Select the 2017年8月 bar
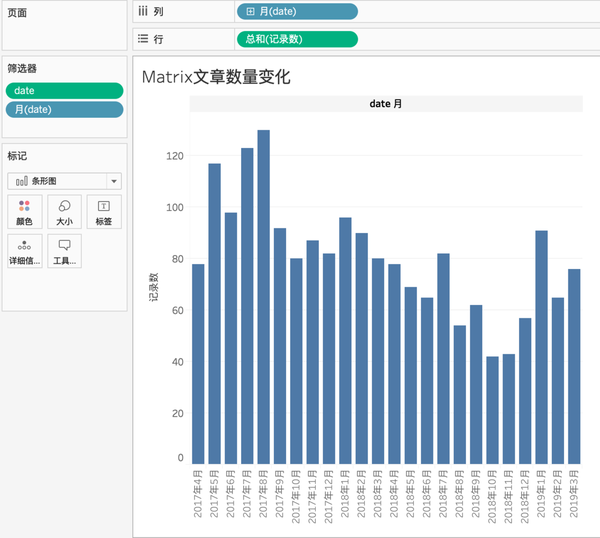The image size is (600, 538). (x=264, y=297)
